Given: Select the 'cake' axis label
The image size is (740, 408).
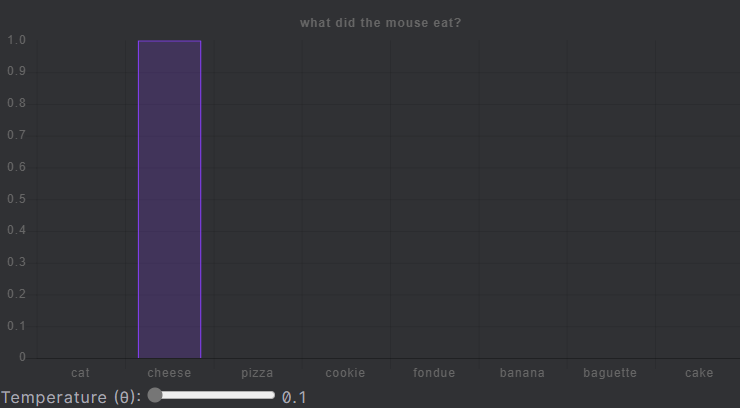Looking at the screenshot, I should coord(699,373).
